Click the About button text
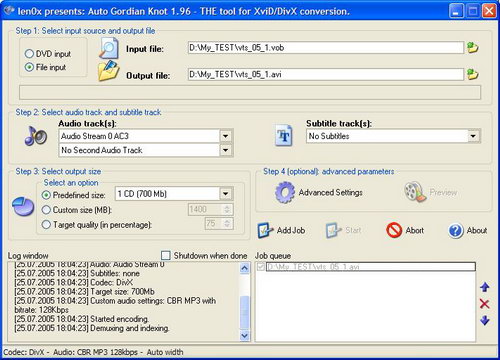 click(x=477, y=230)
